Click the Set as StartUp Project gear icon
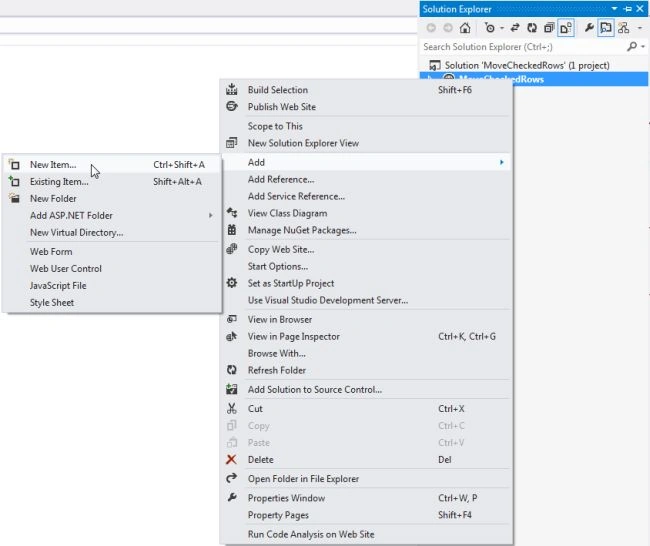Image resolution: width=650 pixels, height=546 pixels. (232, 283)
